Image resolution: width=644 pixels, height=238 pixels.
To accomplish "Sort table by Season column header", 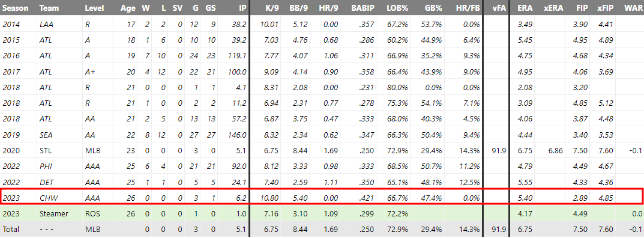I will (16, 8).
